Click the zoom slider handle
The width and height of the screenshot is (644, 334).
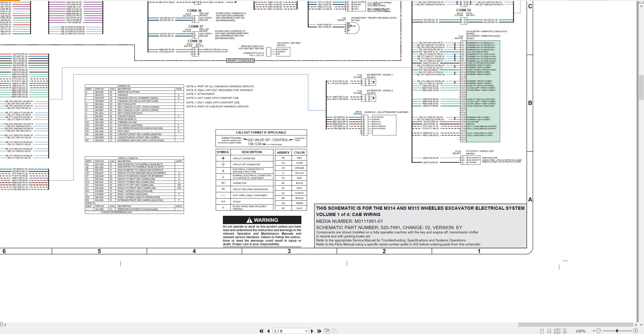(x=617, y=331)
